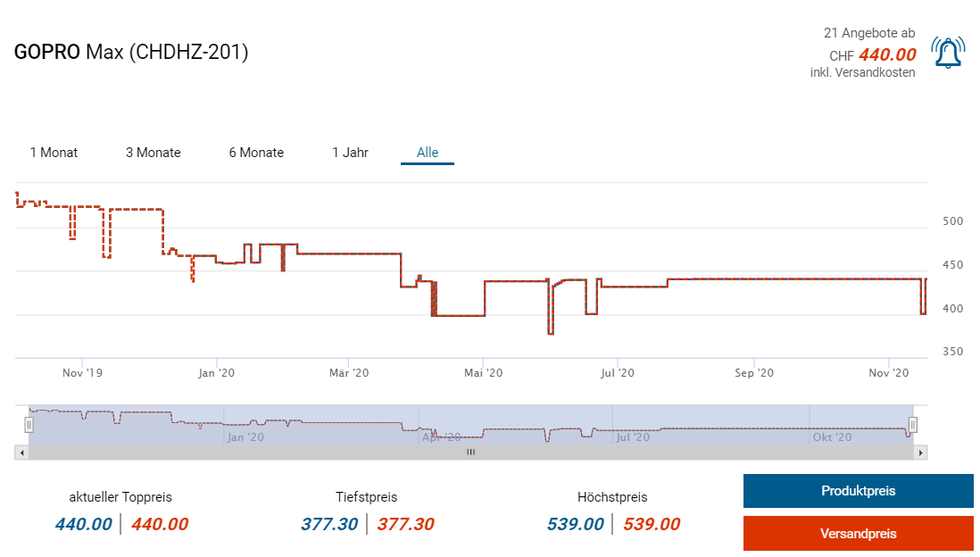Toggle the Produktpreis series button
Screen dimensions: 980x557
858,491
